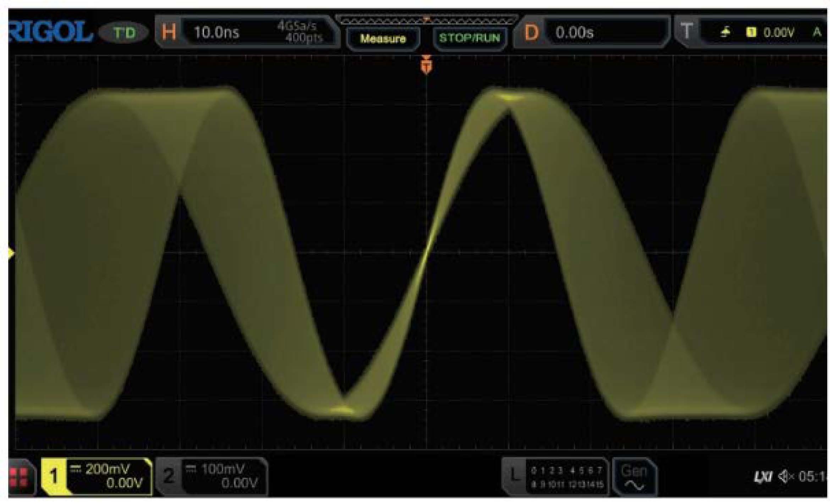This screenshot has width=830, height=504.
Task: Open the Measure menu
Action: [383, 38]
